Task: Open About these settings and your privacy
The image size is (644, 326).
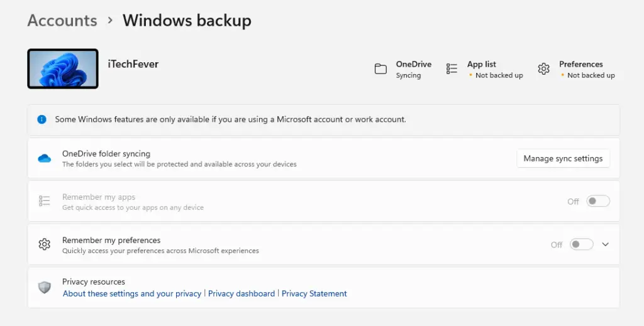Action: pos(132,293)
